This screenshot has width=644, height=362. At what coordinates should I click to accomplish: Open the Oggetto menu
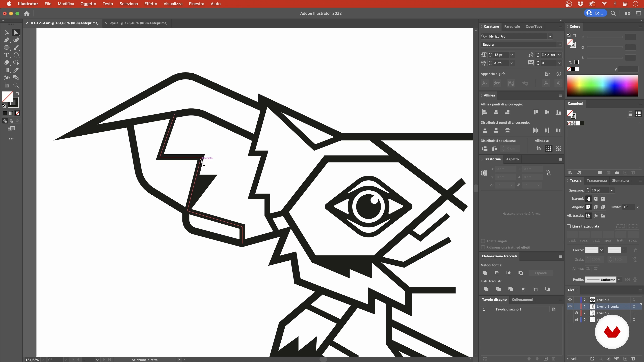coord(88,4)
